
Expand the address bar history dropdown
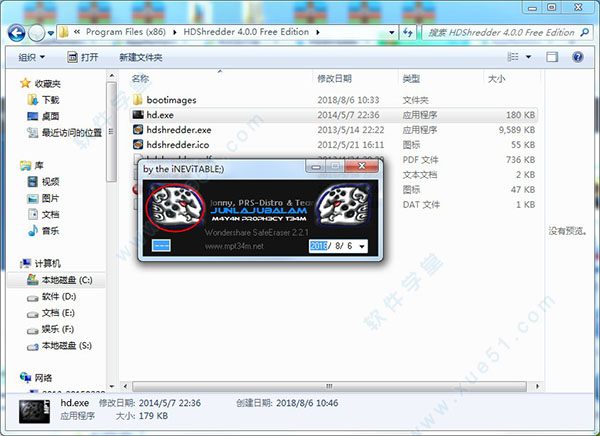point(391,33)
